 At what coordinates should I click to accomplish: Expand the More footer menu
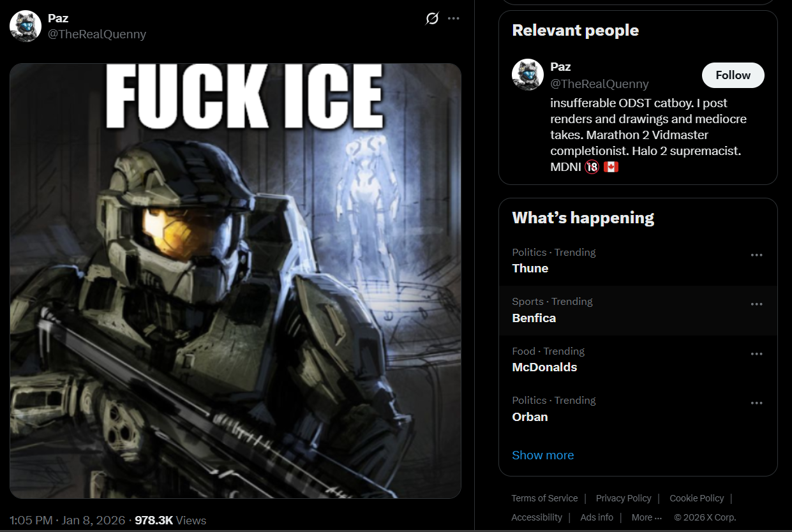646,517
